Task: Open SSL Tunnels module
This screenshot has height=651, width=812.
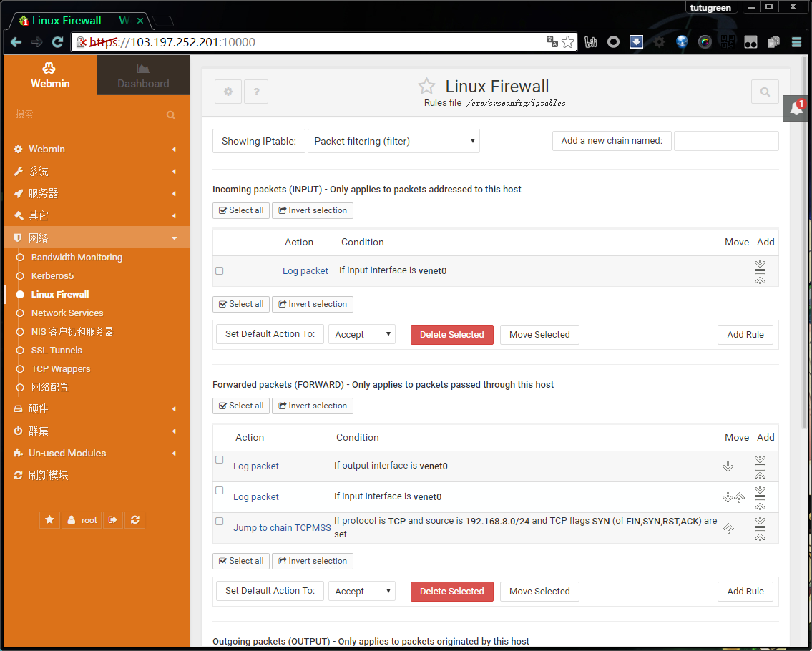Action: 57,350
